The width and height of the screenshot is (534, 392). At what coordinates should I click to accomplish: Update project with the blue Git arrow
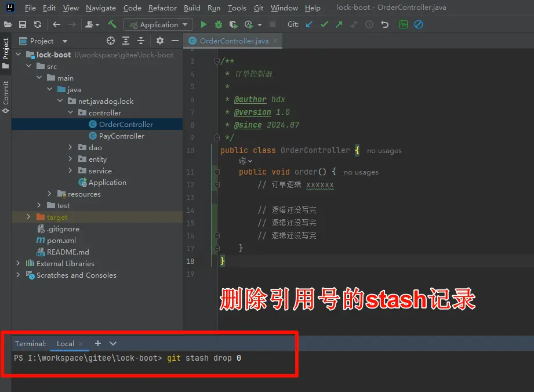pyautogui.click(x=309, y=24)
